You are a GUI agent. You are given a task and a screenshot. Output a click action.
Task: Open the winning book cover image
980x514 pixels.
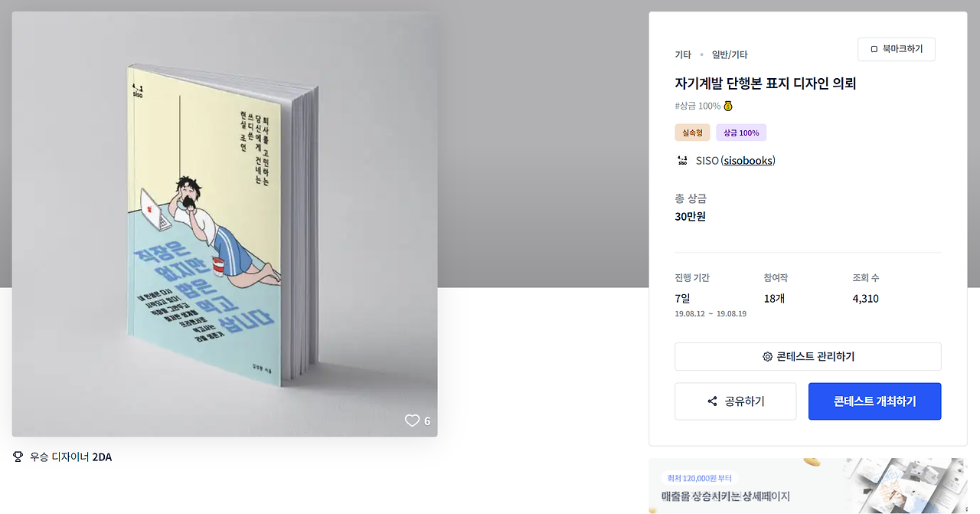[x=224, y=224]
